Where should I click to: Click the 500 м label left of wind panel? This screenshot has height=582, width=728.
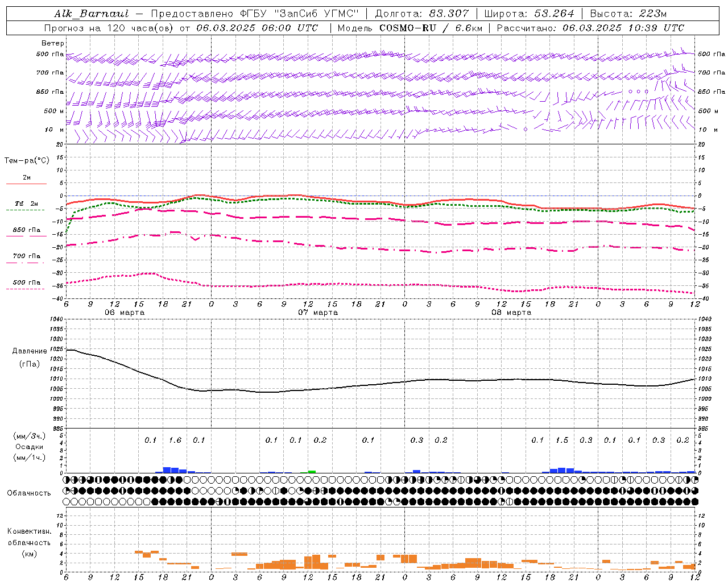tap(50, 111)
